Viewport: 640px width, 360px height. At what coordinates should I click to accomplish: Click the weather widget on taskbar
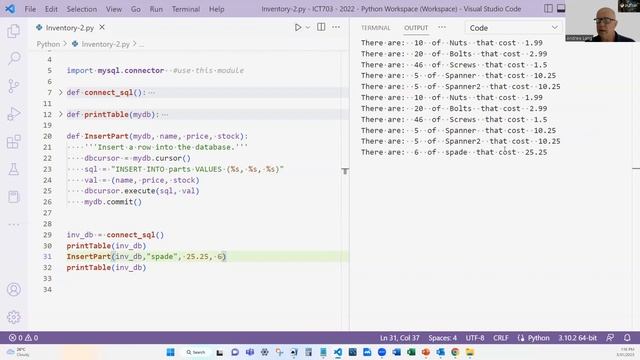point(18,352)
